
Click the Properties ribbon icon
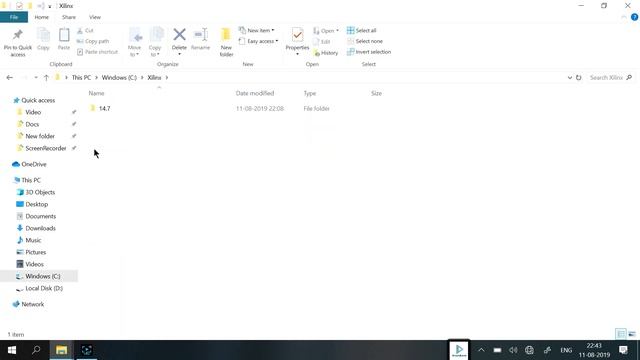click(297, 42)
